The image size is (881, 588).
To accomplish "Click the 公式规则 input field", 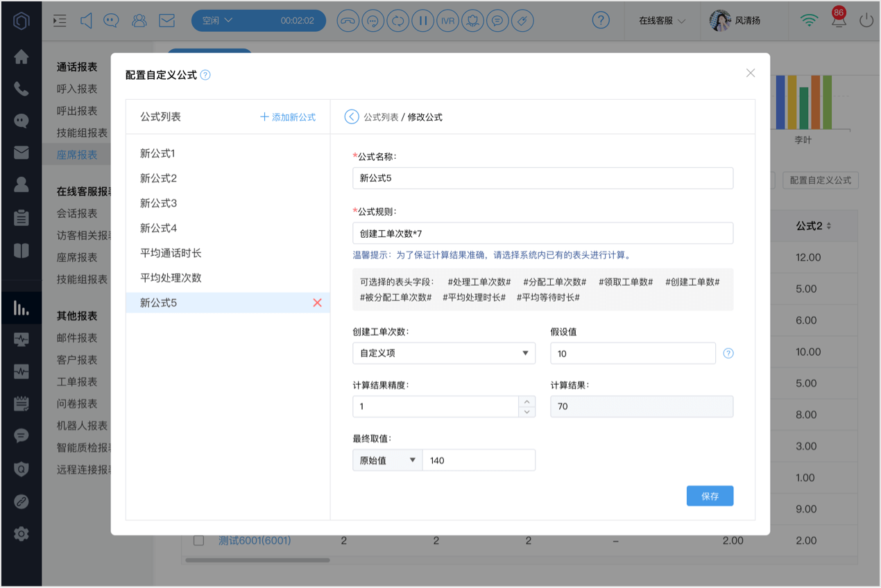I will coord(542,233).
